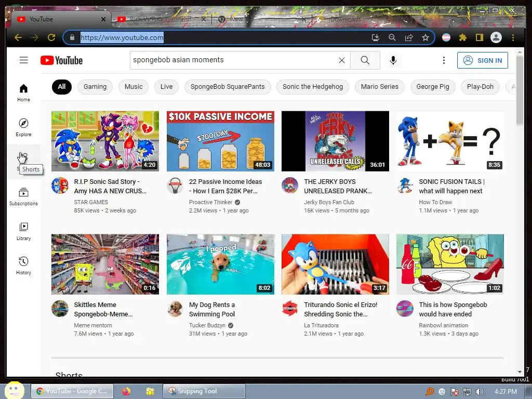Reload the page with the refresh icon
The image size is (532, 399).
tap(51, 37)
